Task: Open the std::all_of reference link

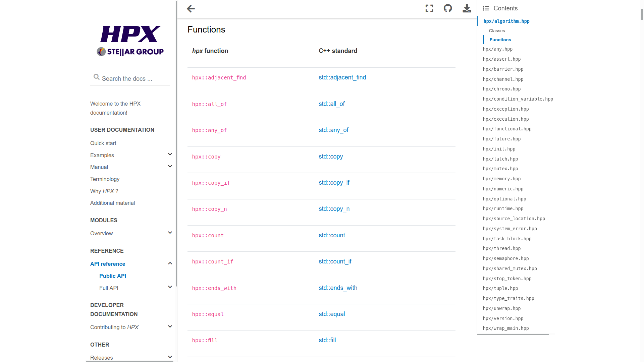Action: (x=332, y=104)
